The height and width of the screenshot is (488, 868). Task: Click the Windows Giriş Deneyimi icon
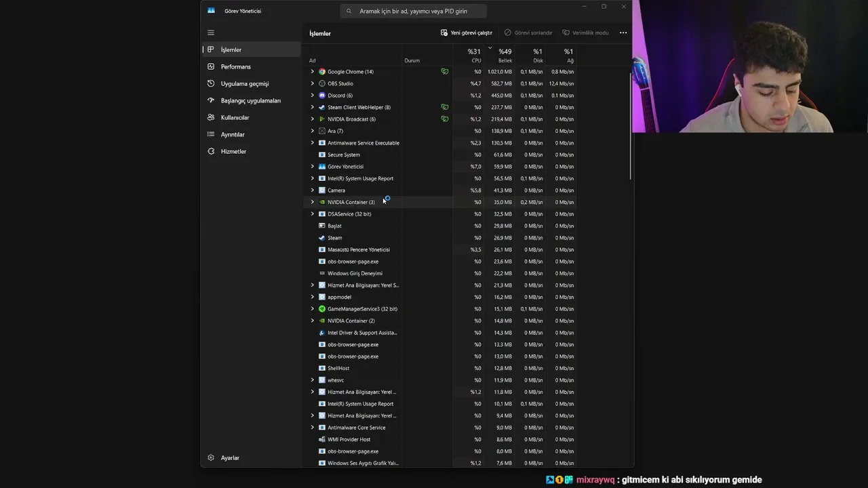pyautogui.click(x=322, y=273)
